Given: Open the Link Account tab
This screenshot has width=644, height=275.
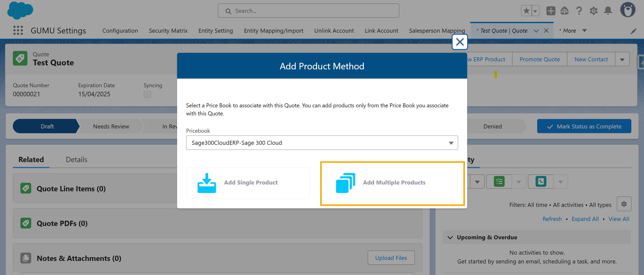Looking at the screenshot, I should pos(381,31).
